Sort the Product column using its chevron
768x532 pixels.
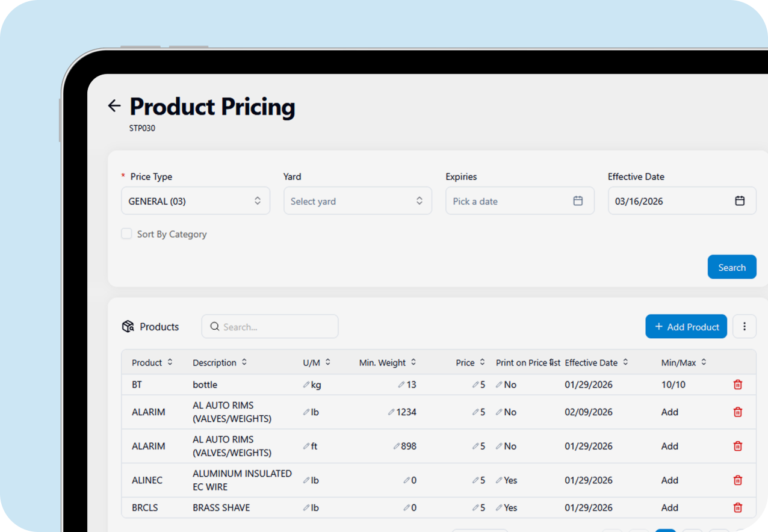[170, 362]
